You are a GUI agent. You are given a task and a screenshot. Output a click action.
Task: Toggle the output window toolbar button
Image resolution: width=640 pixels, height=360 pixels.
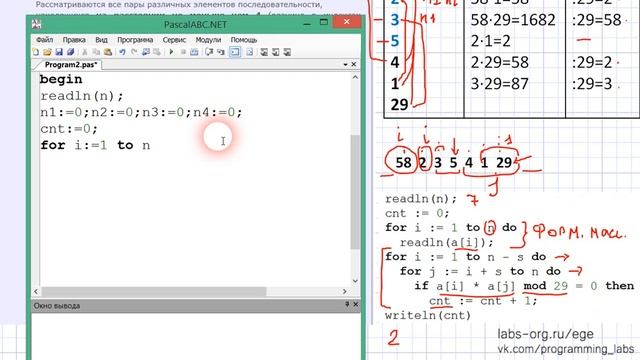point(235,52)
